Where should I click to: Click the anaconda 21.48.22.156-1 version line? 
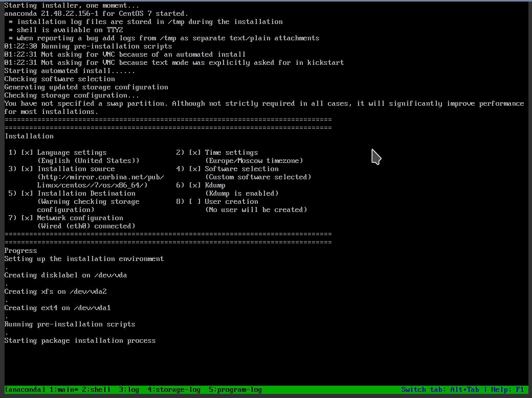pyautogui.click(x=96, y=14)
